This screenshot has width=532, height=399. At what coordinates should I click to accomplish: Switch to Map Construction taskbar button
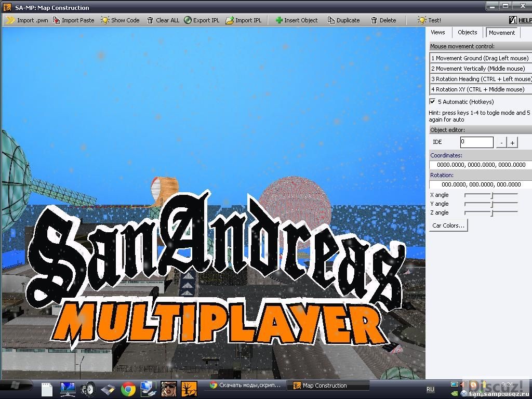click(328, 385)
